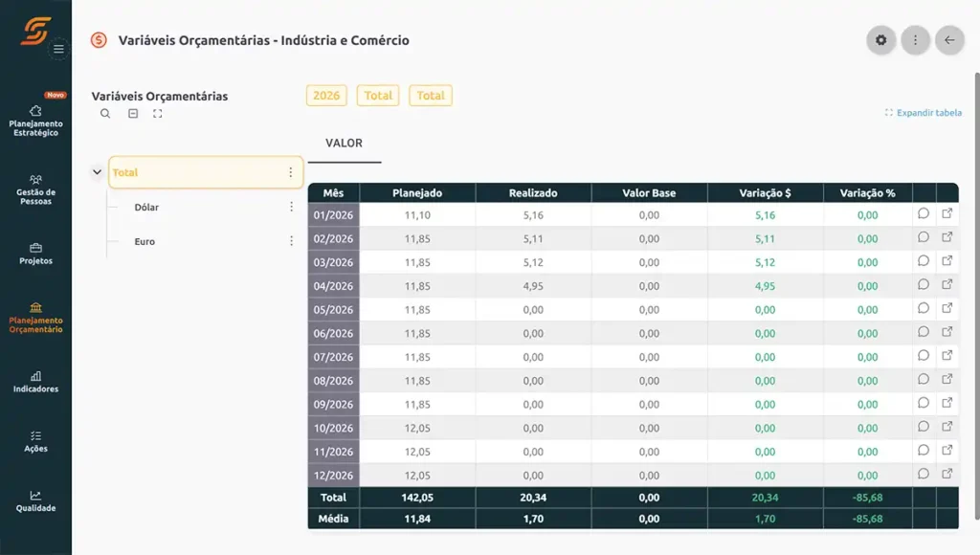Screen dimensions: 980x555
Task: Click the Novo badge in sidebar
Action: 55,95
